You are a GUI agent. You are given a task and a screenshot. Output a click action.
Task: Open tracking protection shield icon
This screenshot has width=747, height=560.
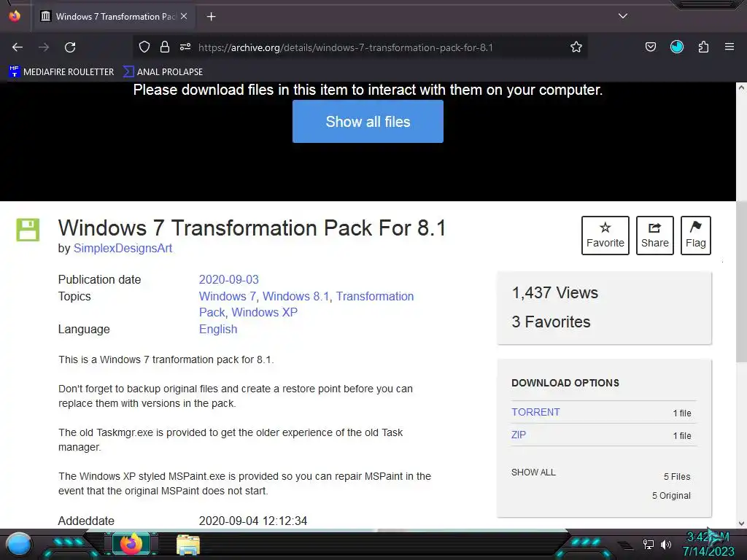point(144,47)
